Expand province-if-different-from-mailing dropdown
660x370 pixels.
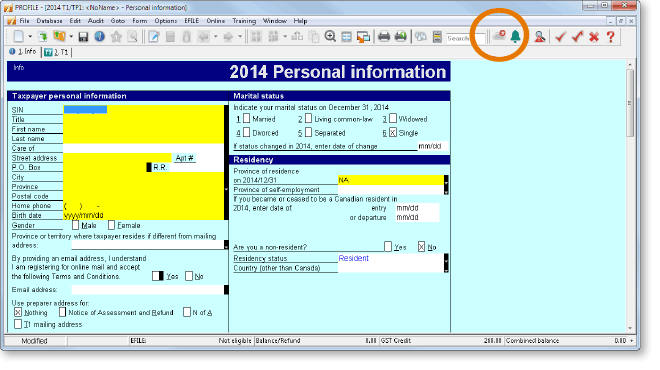tap(226, 245)
